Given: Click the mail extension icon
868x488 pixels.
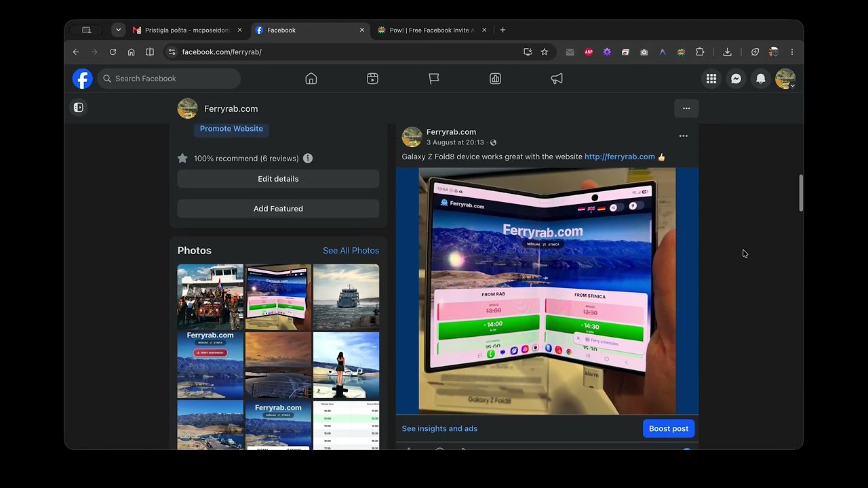Looking at the screenshot, I should click(570, 52).
